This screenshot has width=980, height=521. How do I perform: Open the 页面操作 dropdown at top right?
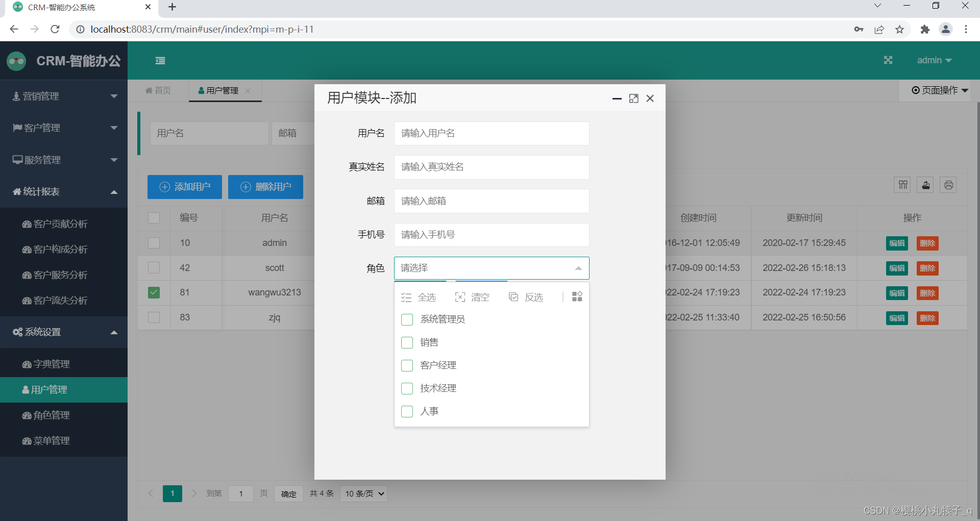tap(939, 90)
